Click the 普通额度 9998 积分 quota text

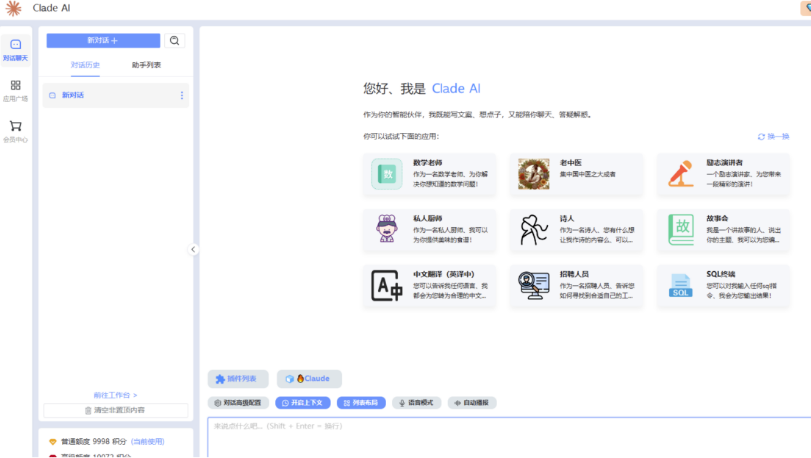point(94,441)
